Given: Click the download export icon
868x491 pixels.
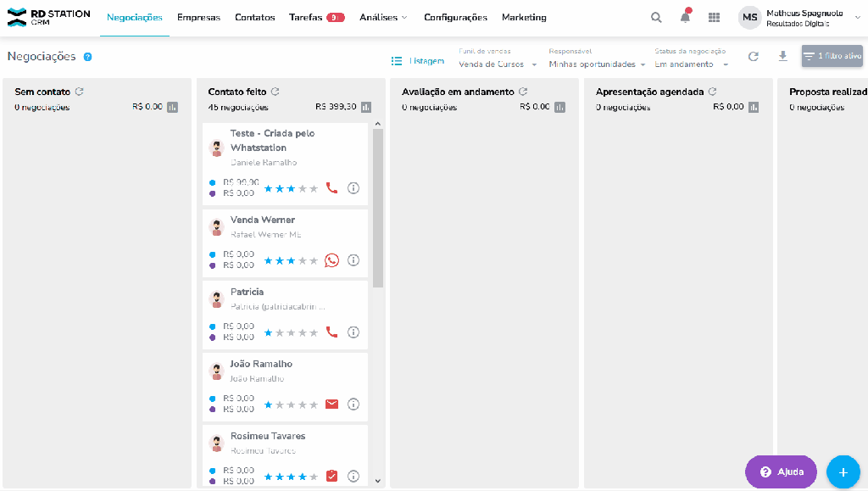Looking at the screenshot, I should point(782,57).
